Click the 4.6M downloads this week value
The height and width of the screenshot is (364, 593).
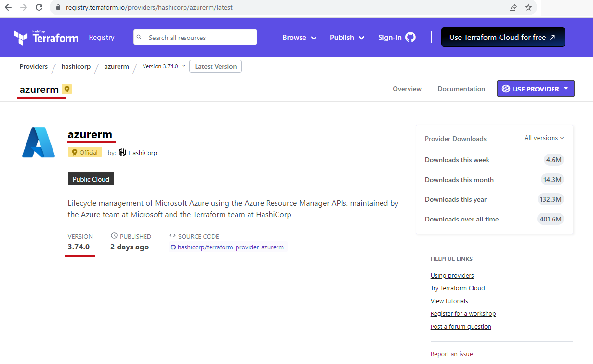(x=554, y=160)
